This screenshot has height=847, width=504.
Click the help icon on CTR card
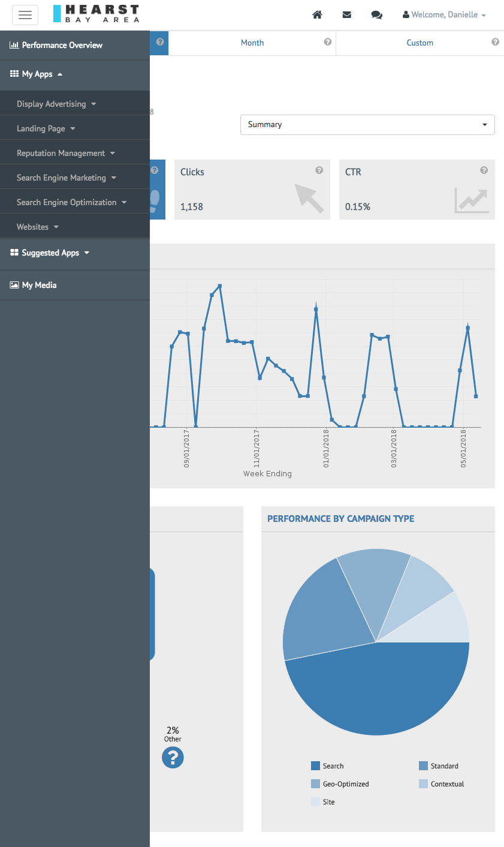(x=484, y=170)
